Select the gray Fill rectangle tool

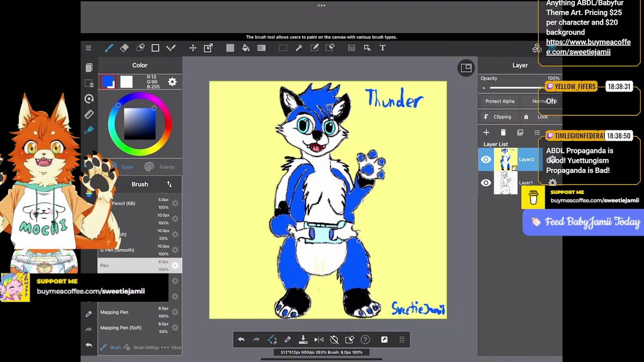[x=230, y=48]
